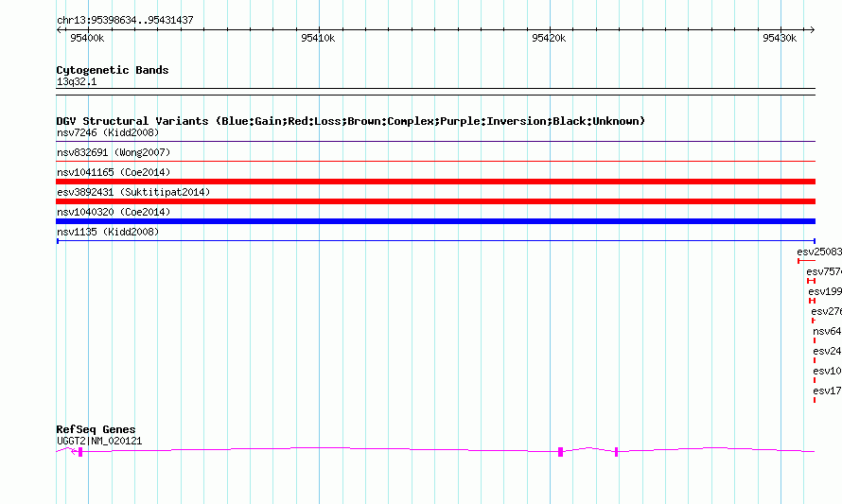Select the UGGT2 exon just past 95420k

(561, 452)
